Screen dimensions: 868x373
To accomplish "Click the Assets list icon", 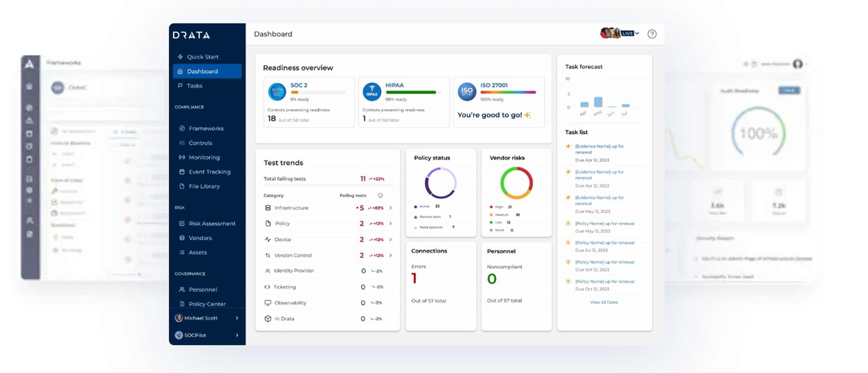I will (182, 252).
